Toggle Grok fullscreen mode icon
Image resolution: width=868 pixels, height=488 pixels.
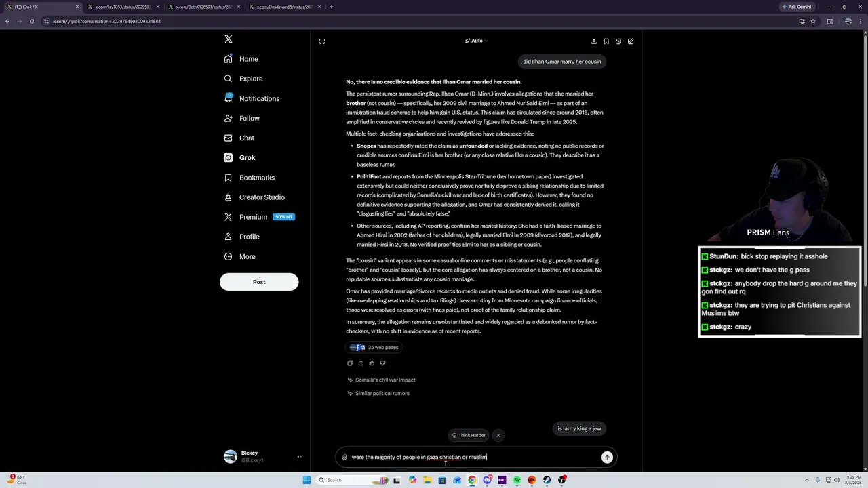[x=322, y=41]
